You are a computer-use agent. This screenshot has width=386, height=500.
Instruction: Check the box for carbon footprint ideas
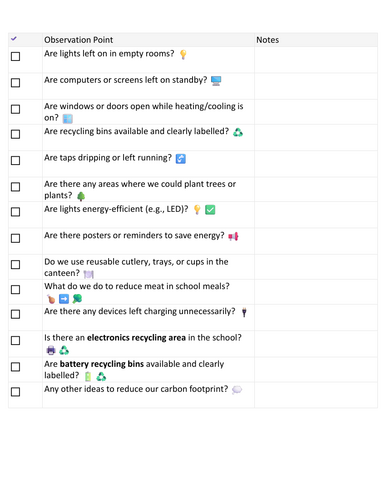[15, 392]
